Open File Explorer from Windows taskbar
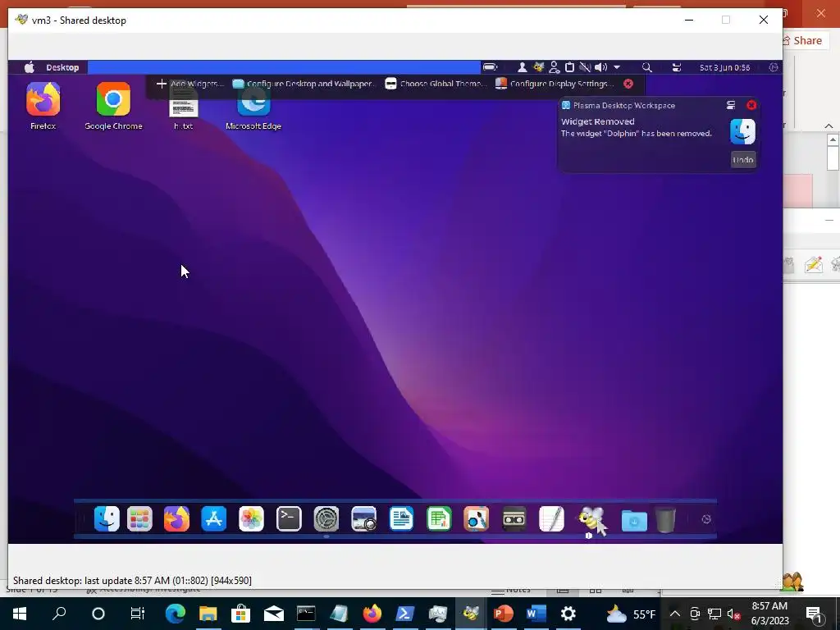This screenshot has height=630, width=840. [x=208, y=614]
